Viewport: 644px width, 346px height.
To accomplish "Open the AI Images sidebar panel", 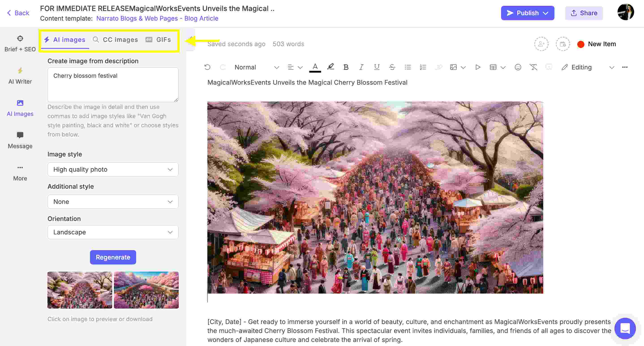I will (20, 108).
